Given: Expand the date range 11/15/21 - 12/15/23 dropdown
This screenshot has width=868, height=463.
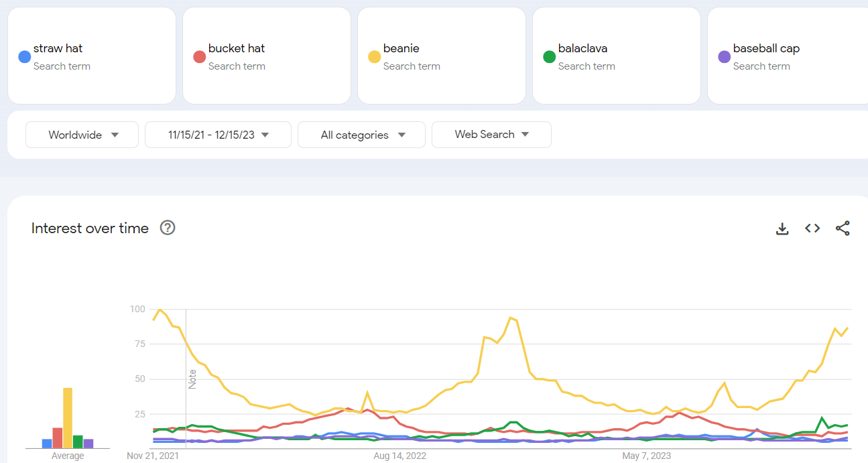Looking at the screenshot, I should [x=218, y=135].
